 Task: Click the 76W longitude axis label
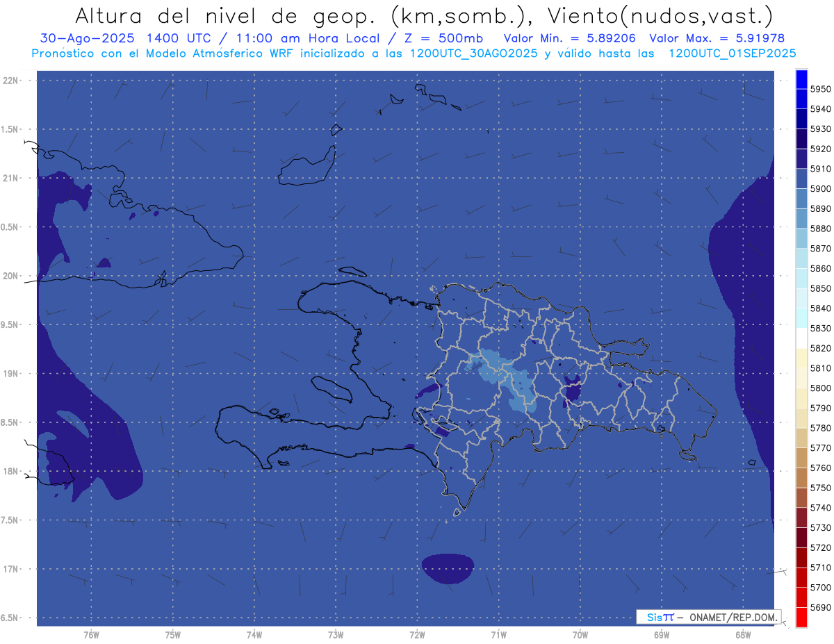(91, 635)
